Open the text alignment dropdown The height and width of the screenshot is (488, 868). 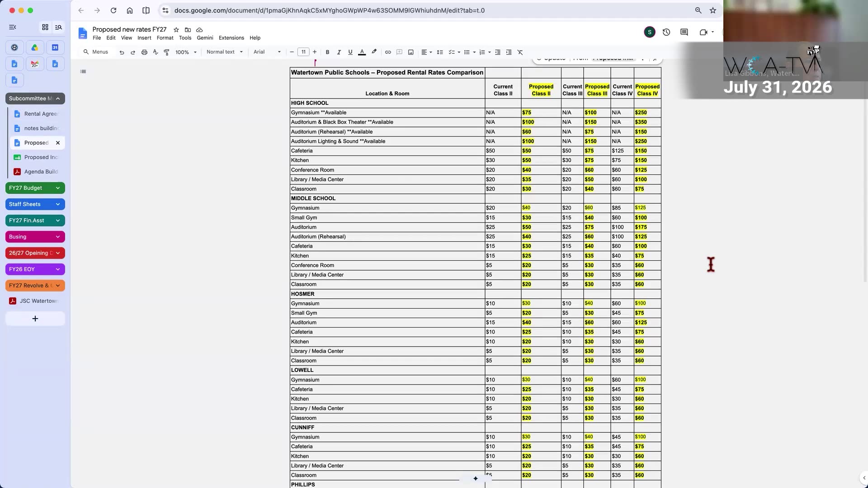427,52
